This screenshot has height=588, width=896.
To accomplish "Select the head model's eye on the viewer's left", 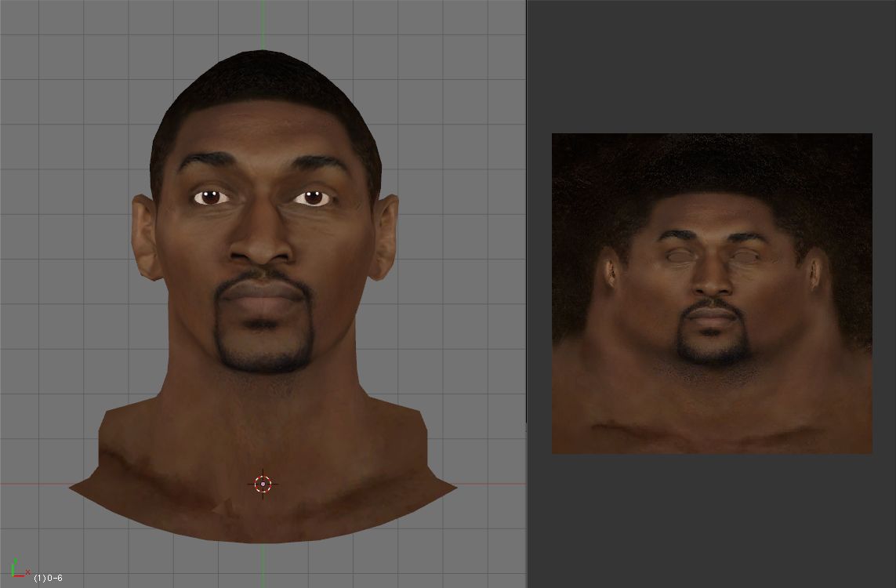I will click(210, 197).
